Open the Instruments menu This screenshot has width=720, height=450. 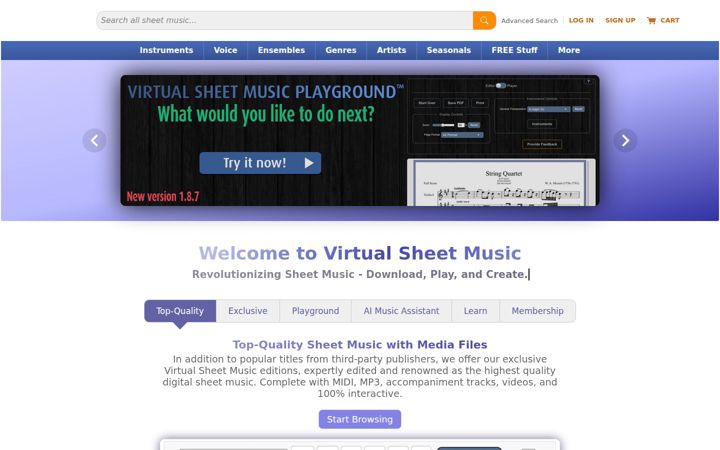[x=166, y=50]
